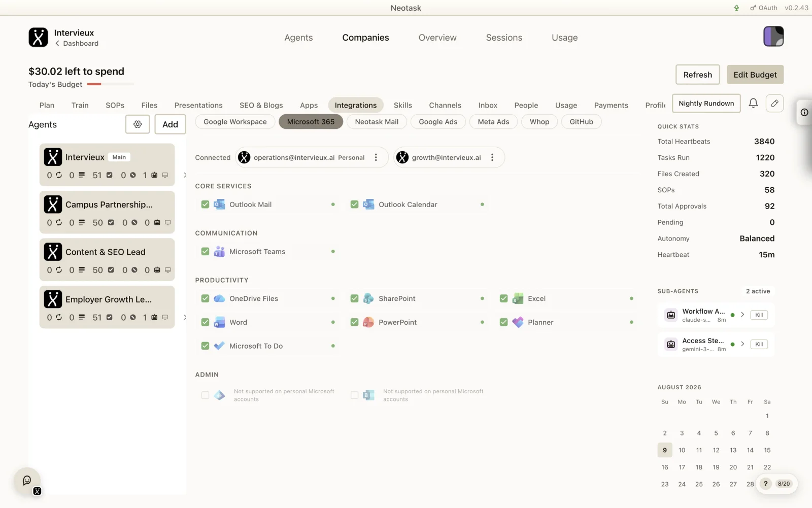812x508 pixels.
Task: Uncheck the Excel checkbox
Action: click(503, 299)
